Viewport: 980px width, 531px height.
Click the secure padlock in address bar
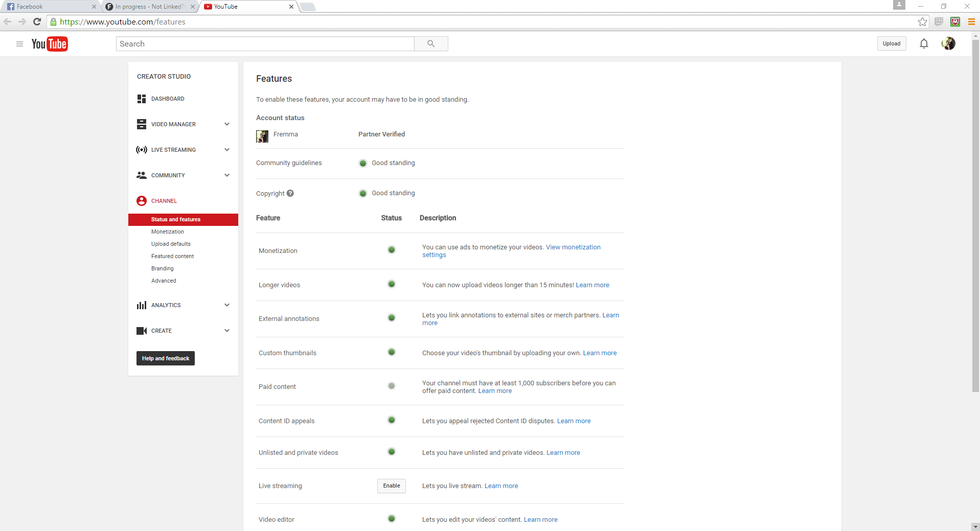coord(53,21)
